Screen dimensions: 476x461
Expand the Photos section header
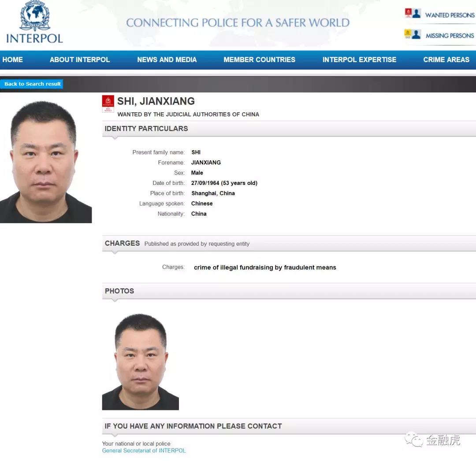pyautogui.click(x=119, y=291)
